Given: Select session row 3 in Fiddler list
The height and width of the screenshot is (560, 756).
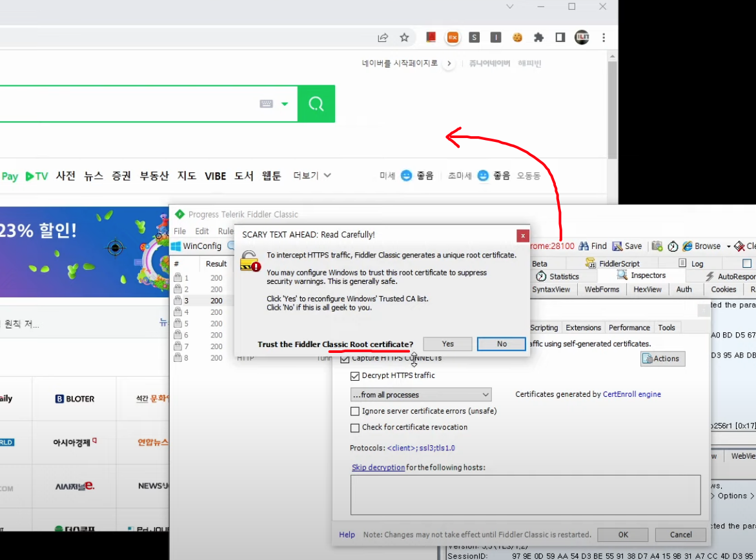Looking at the screenshot, I should tap(203, 301).
